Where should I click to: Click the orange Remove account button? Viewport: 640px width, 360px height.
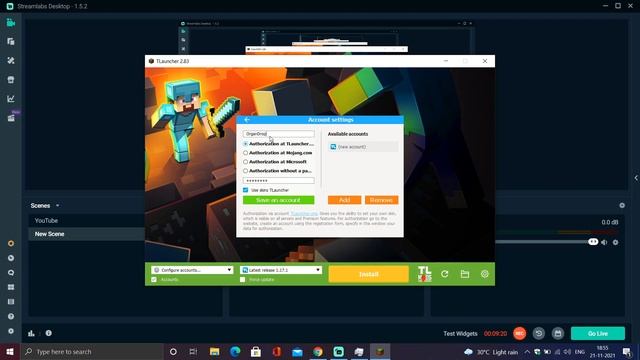[381, 200]
